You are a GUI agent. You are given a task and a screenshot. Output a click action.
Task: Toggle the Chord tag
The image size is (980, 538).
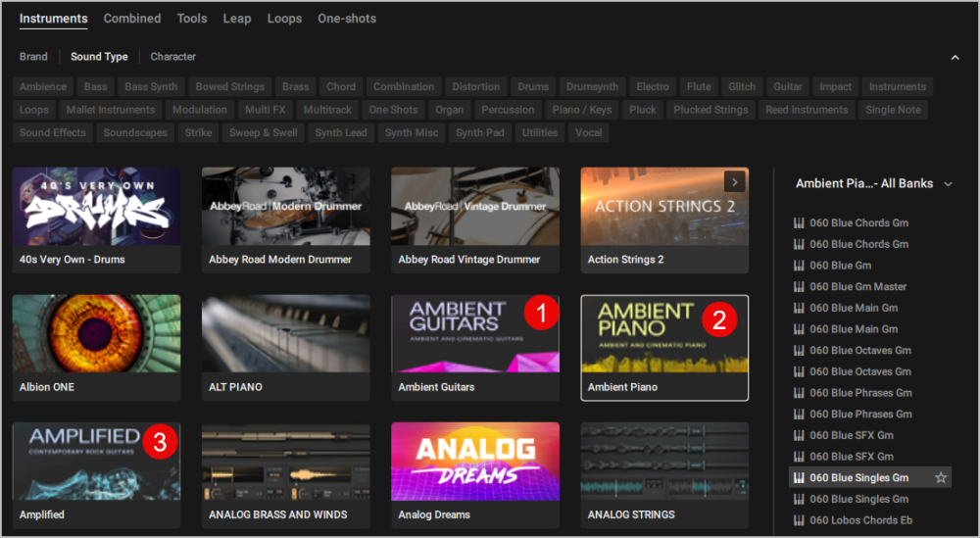pos(341,87)
